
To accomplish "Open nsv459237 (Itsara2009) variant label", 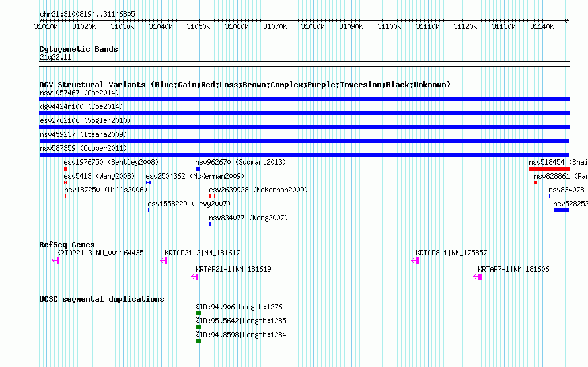I will tap(83, 134).
